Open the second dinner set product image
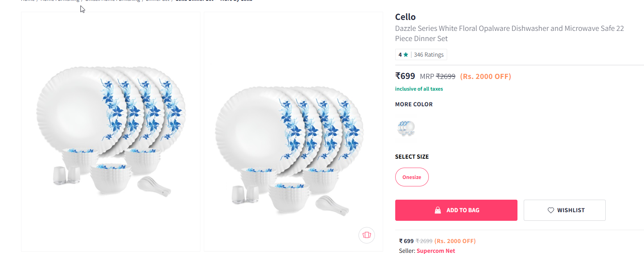The width and height of the screenshot is (644, 254). (x=293, y=131)
